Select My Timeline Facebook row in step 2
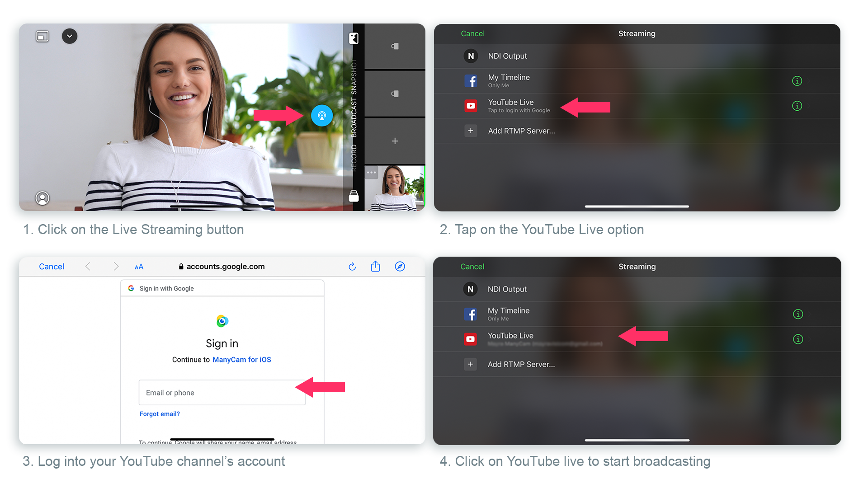This screenshot has width=868, height=488. (x=637, y=81)
